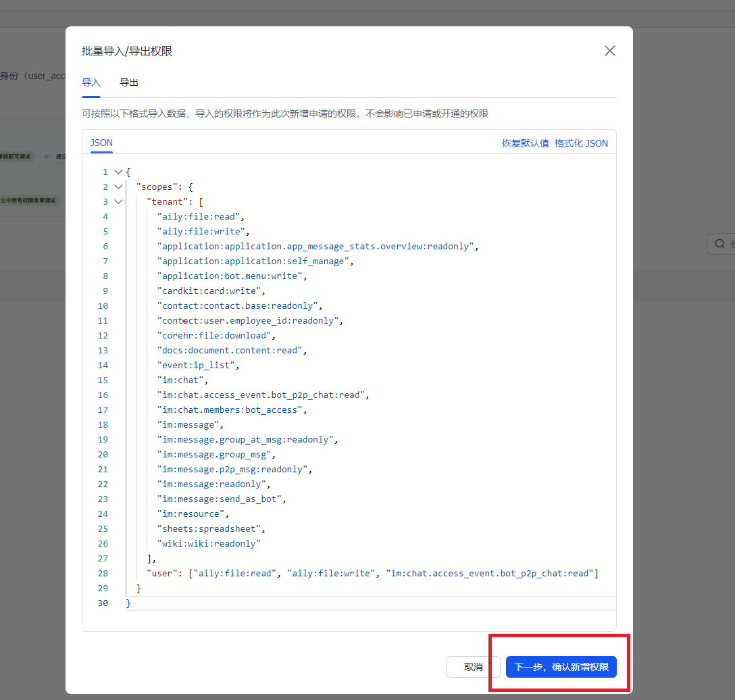Viewport: 735px width, 700px height.
Task: Click "docs:document.content:read" line
Action: coord(232,351)
